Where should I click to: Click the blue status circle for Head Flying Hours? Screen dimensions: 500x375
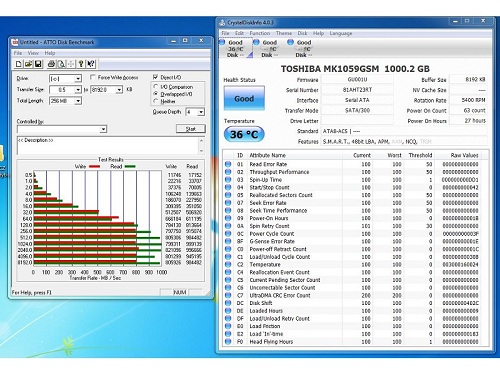pos(228,342)
